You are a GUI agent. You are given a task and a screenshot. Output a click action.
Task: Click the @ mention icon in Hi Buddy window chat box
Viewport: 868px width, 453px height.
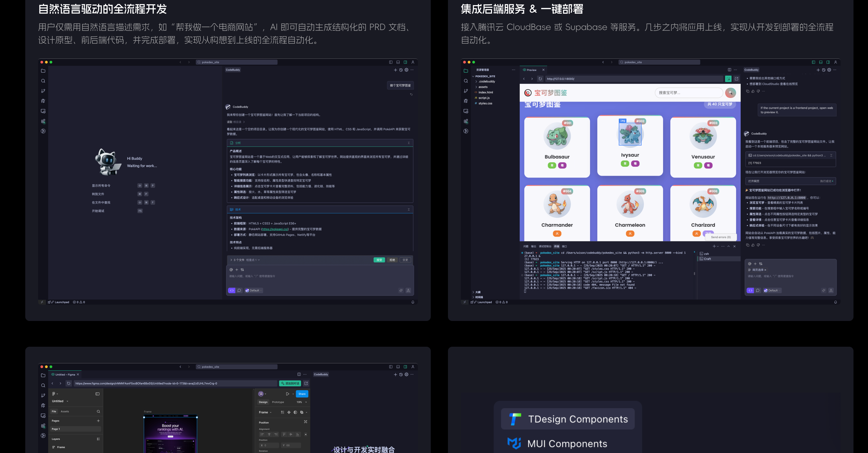pos(231,270)
